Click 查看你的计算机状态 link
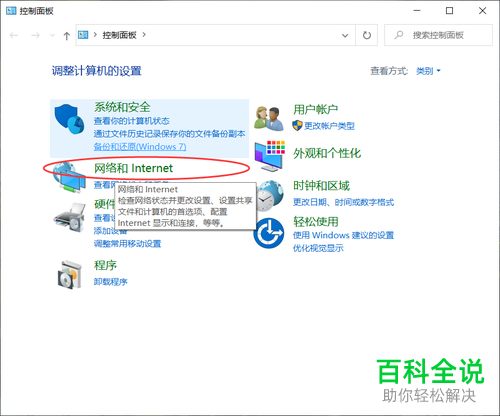Screen dimensions: 500x416 pyautogui.click(x=132, y=121)
